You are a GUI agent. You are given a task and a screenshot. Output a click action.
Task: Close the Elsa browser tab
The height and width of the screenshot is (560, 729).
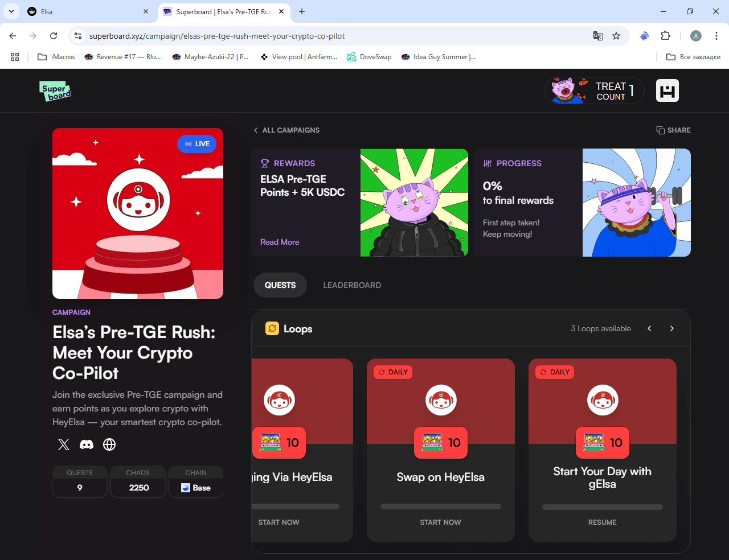coord(146,11)
